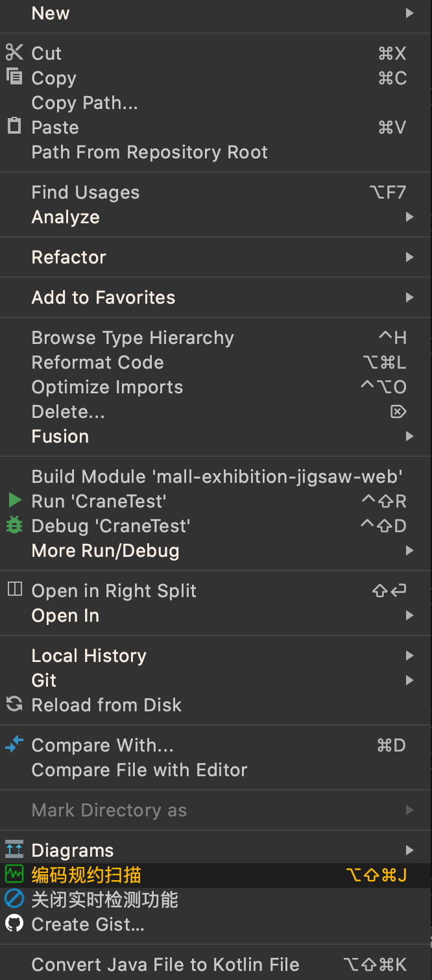The width and height of the screenshot is (432, 980).
Task: Click the green Run triangle icon
Action: [x=14, y=500]
